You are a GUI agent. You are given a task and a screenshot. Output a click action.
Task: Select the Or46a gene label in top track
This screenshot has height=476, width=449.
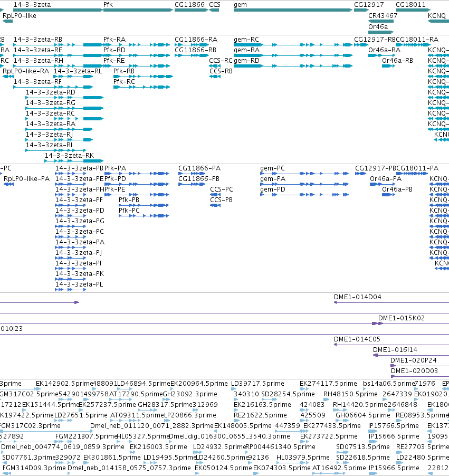click(378, 27)
